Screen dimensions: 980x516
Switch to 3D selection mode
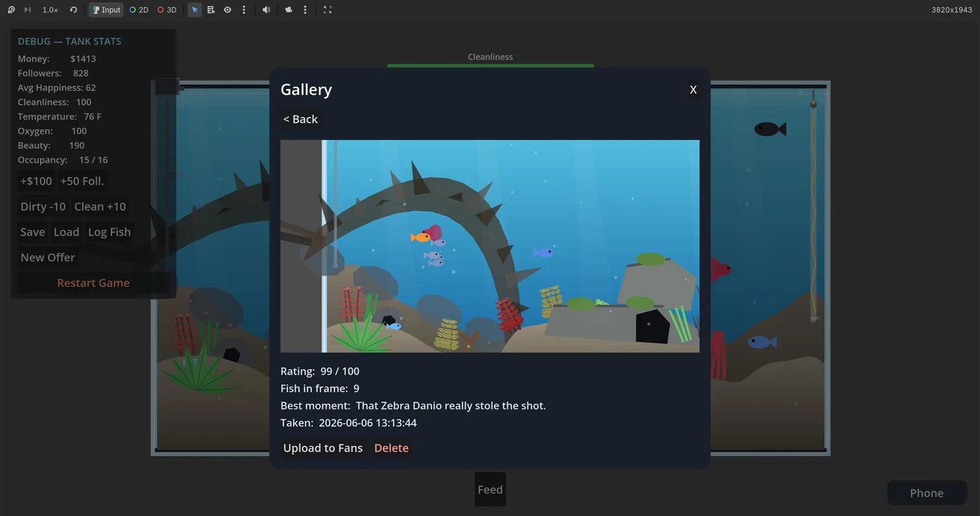pos(167,10)
